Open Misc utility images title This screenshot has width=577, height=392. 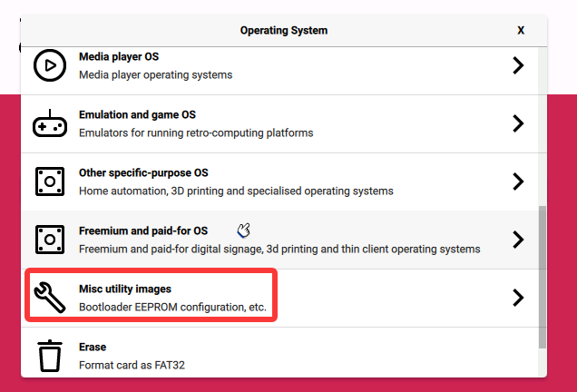(x=125, y=289)
